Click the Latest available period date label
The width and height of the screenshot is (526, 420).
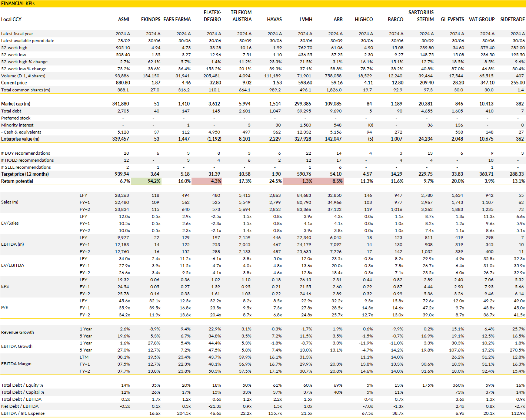point(28,41)
